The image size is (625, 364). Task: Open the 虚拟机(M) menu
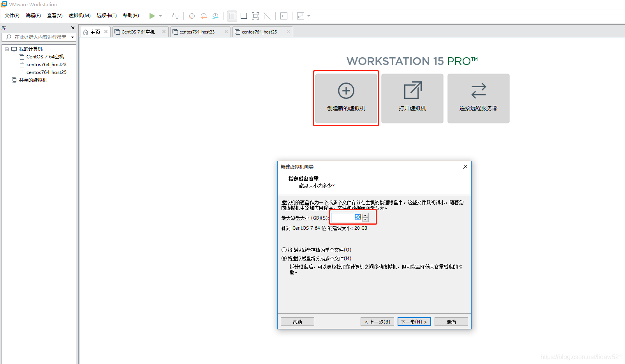79,16
